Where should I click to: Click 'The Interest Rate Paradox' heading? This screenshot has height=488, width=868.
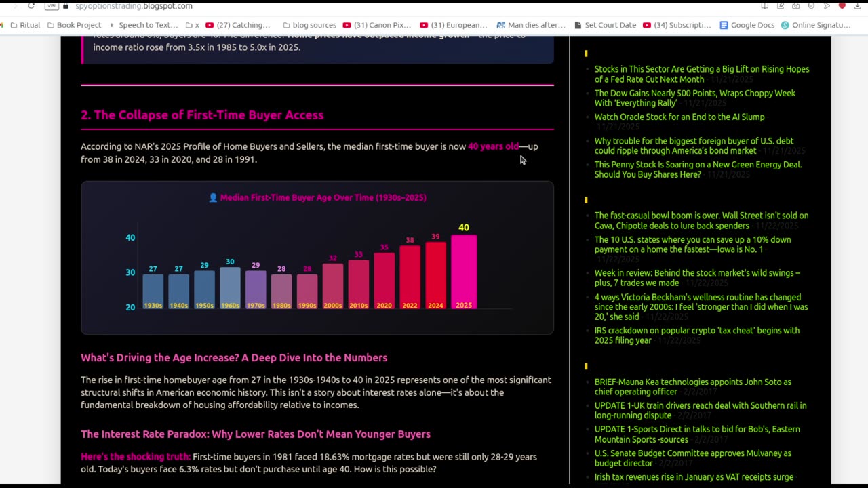(256, 434)
